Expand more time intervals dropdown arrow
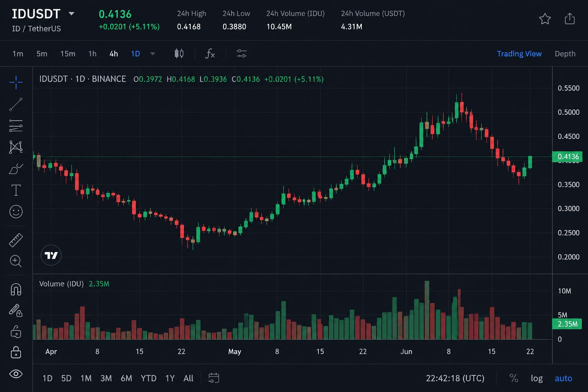The width and height of the screenshot is (588, 392). [x=152, y=54]
